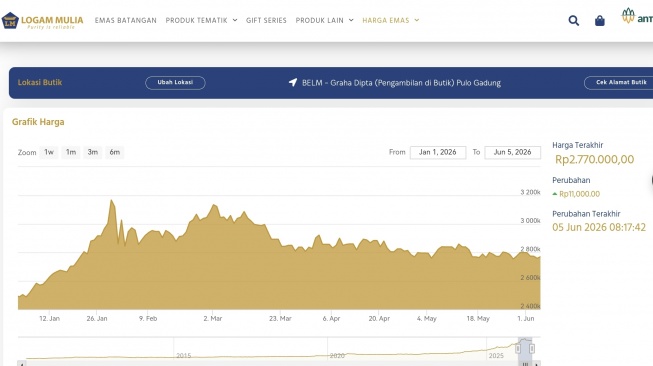The height and width of the screenshot is (366, 653).
Task: Expand the Harga Emas chevron
Action: coord(416,20)
